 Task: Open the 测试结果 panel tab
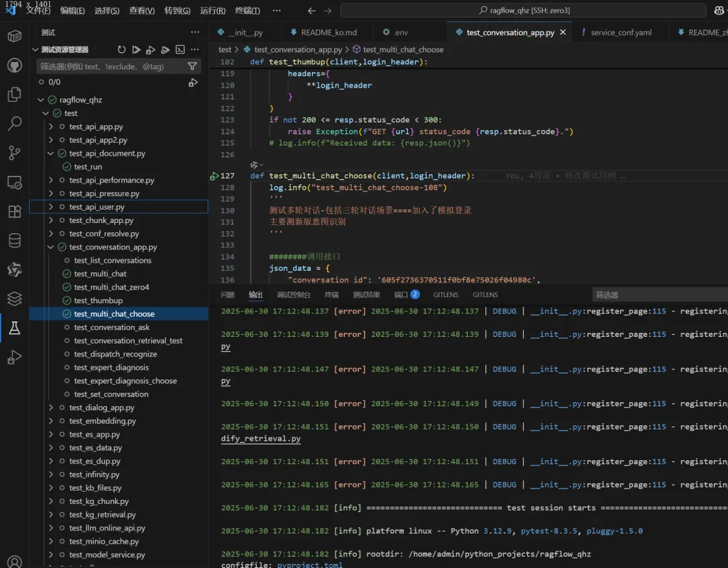tap(366, 294)
